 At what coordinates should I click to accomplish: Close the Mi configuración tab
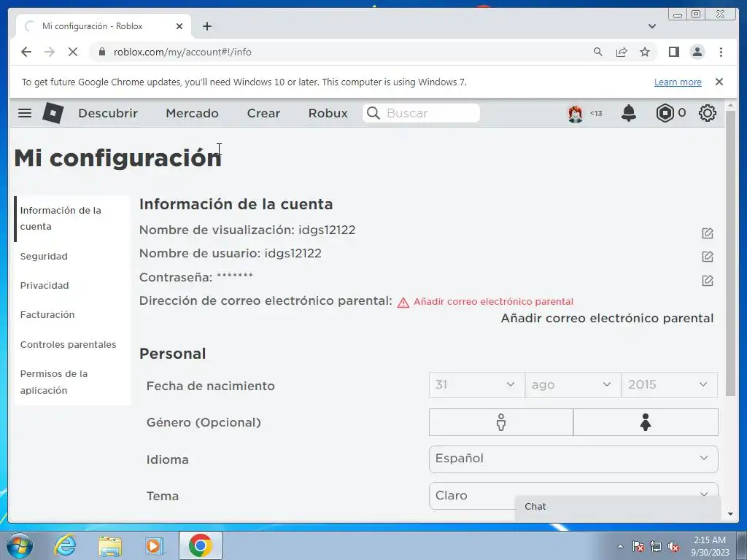pos(179,26)
